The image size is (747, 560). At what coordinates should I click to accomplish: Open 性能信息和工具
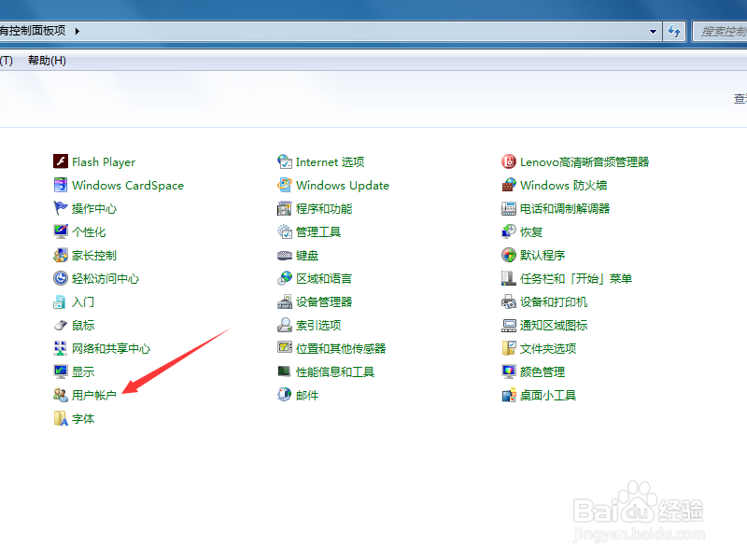click(x=336, y=371)
